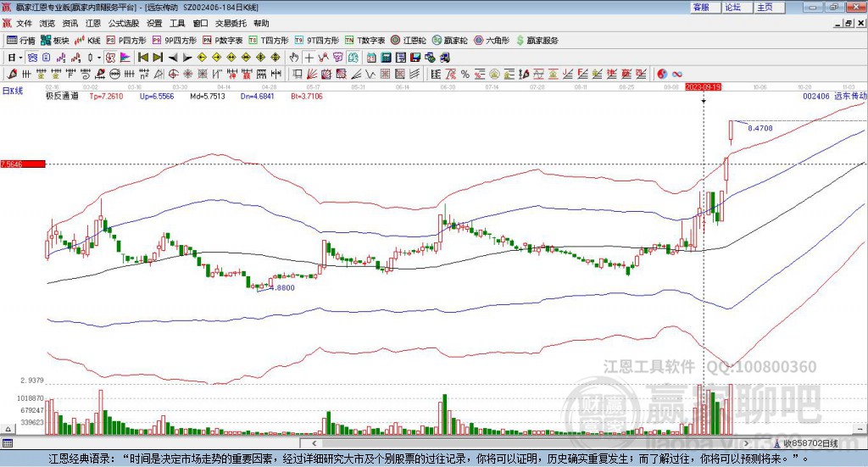Click the red crosshair circle tool
The image size is (868, 467).
click(x=173, y=74)
